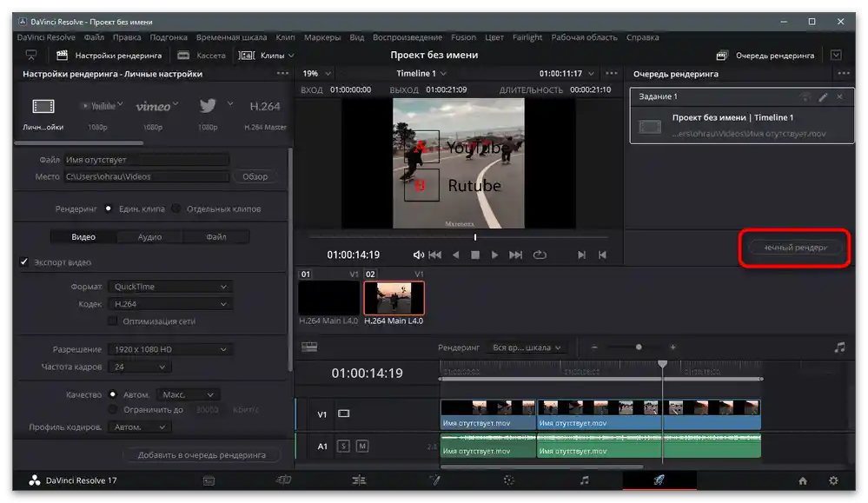Open the Файл menu

[94, 37]
